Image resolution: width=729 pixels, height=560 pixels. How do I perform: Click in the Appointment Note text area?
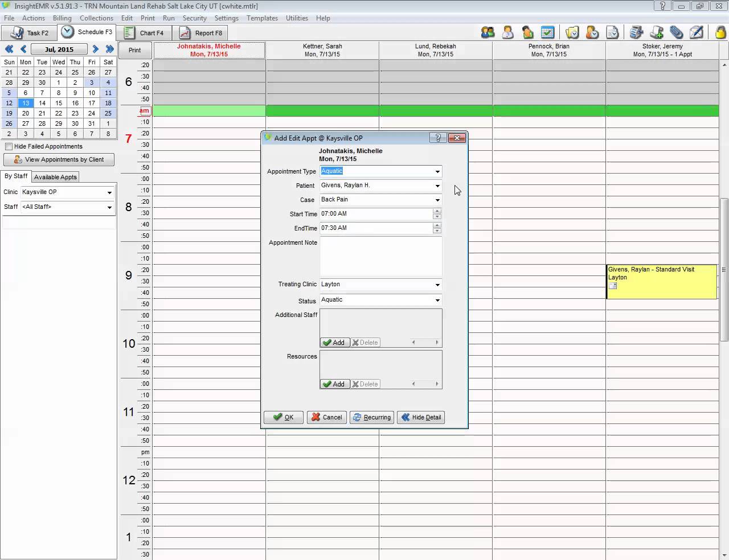point(380,257)
